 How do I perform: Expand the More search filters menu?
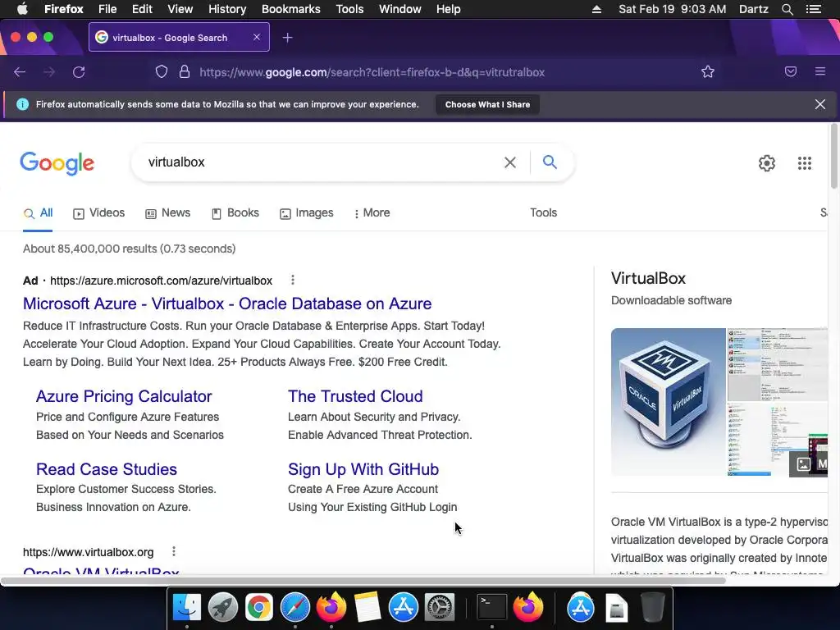372,213
